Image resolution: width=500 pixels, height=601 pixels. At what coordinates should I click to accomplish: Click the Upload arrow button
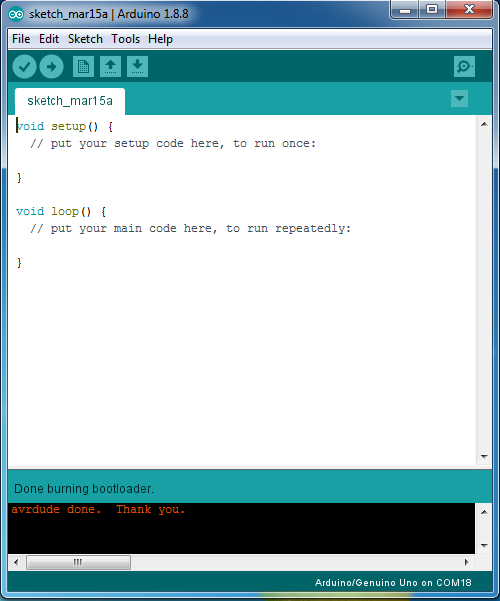coord(51,67)
